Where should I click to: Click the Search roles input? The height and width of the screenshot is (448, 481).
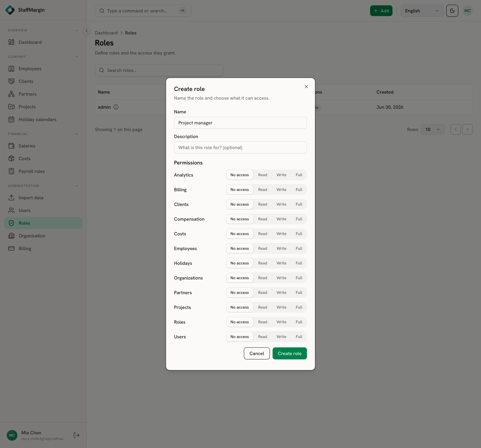(x=159, y=70)
